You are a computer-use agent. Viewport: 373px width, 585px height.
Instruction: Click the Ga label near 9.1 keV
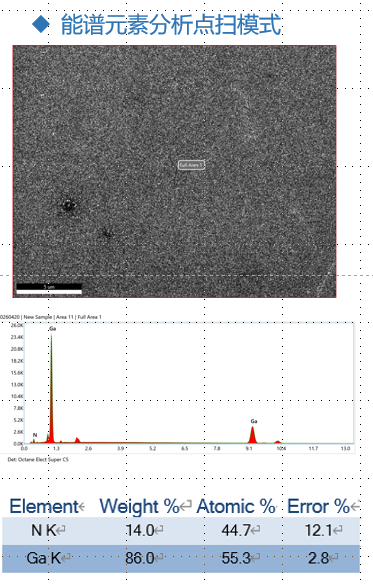pyautogui.click(x=254, y=421)
